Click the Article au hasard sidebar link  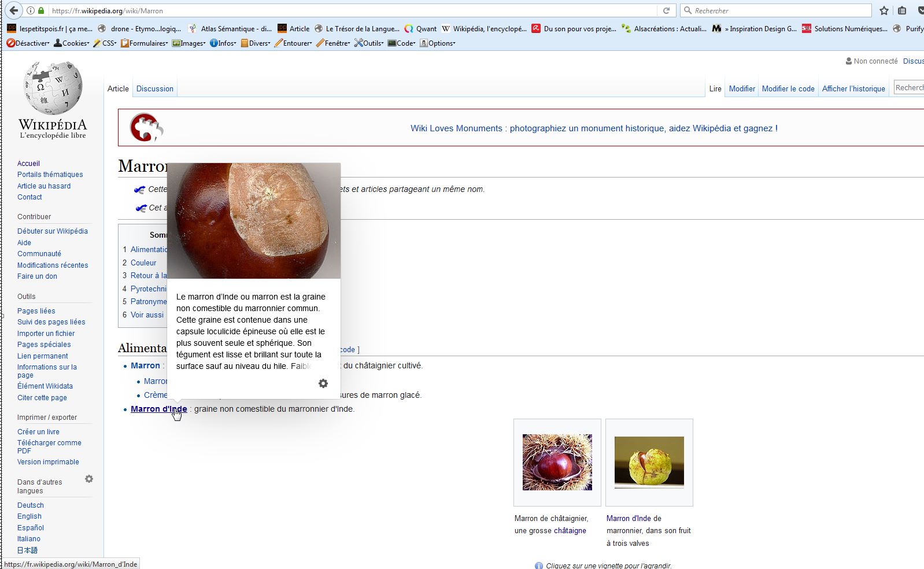pyautogui.click(x=44, y=186)
